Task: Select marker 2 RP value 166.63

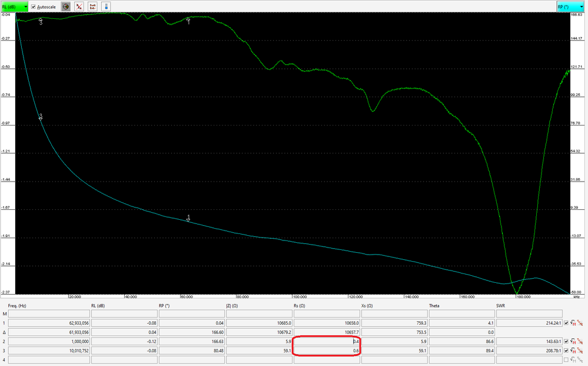Action: tap(192, 341)
